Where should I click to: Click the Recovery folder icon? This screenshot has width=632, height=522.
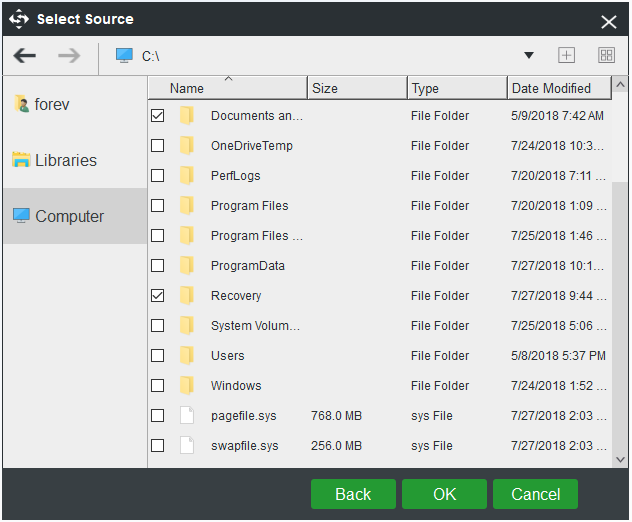click(x=187, y=295)
